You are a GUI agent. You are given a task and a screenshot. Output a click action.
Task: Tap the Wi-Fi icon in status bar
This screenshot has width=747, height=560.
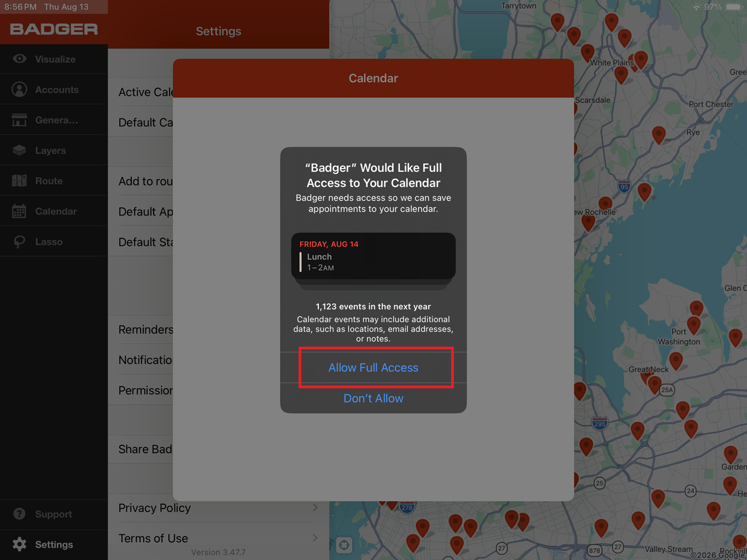pos(696,7)
